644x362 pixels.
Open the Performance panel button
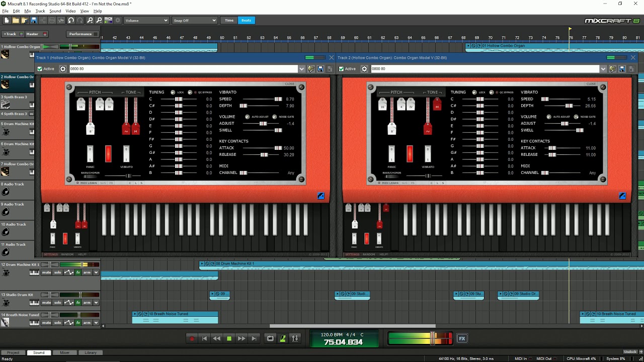tap(83, 34)
